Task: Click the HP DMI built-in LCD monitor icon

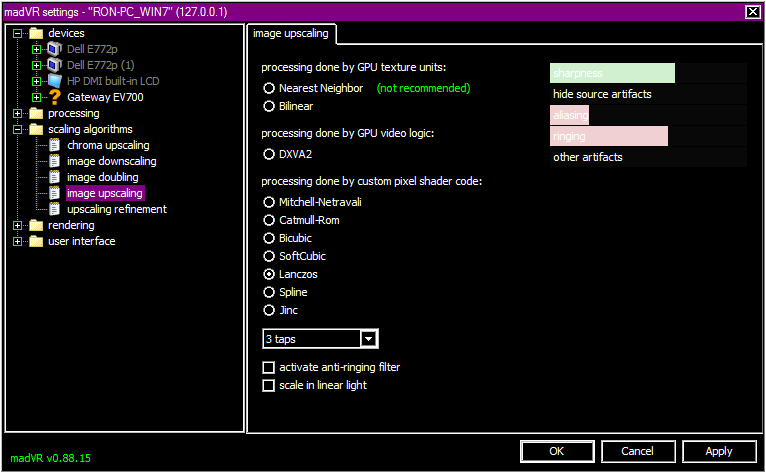Action: coord(55,81)
